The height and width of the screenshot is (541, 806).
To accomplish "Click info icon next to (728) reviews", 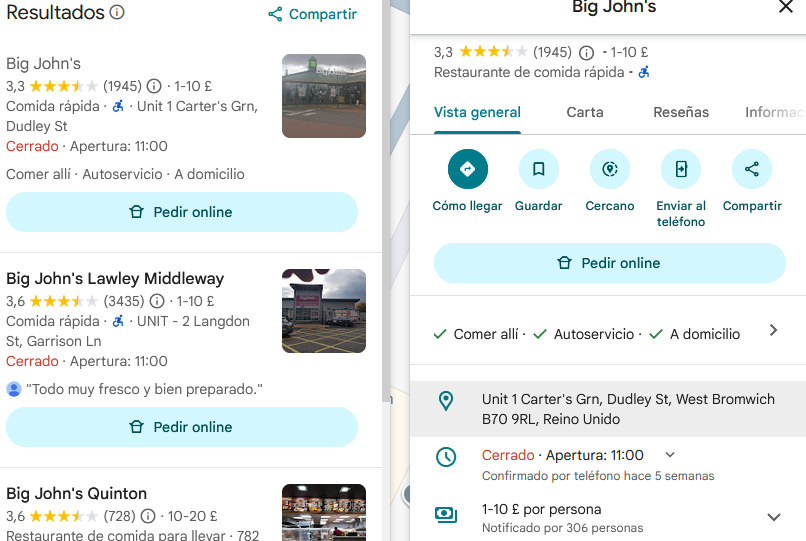I will [x=148, y=516].
